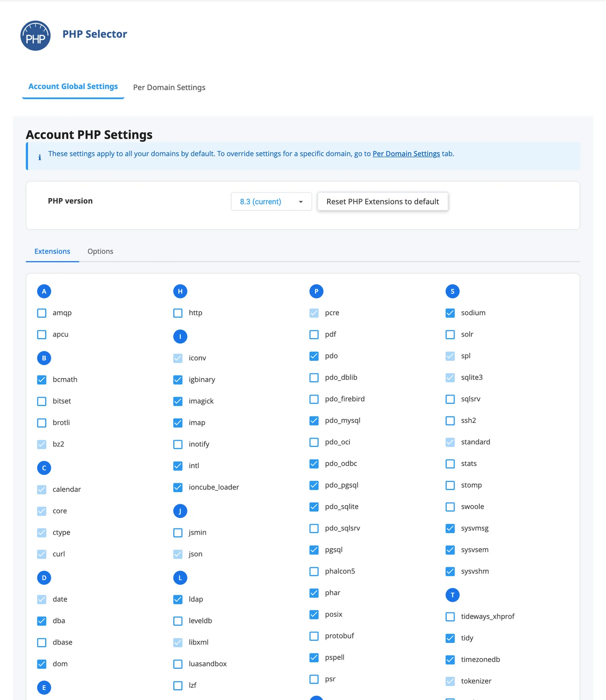Click the PHP version label
This screenshot has height=700, width=606.
pos(70,201)
